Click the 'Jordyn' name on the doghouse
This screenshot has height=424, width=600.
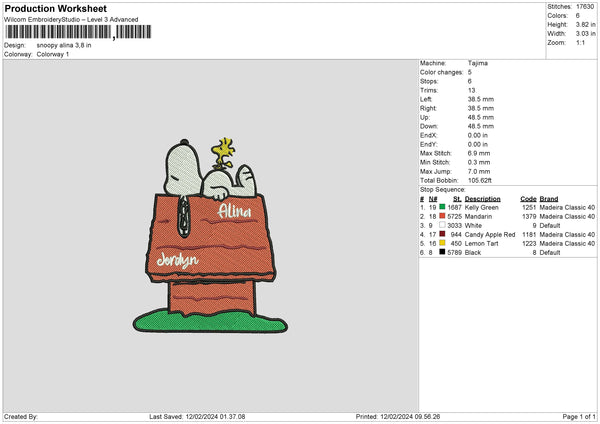click(178, 261)
